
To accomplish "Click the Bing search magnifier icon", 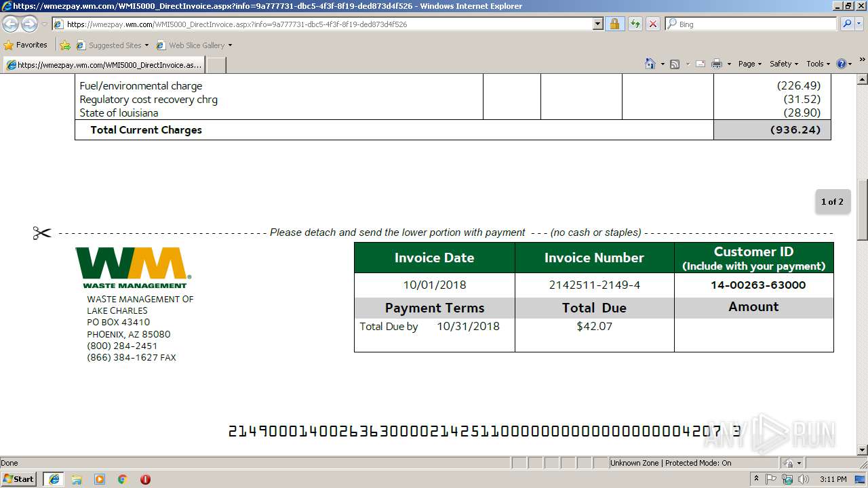I will [846, 24].
